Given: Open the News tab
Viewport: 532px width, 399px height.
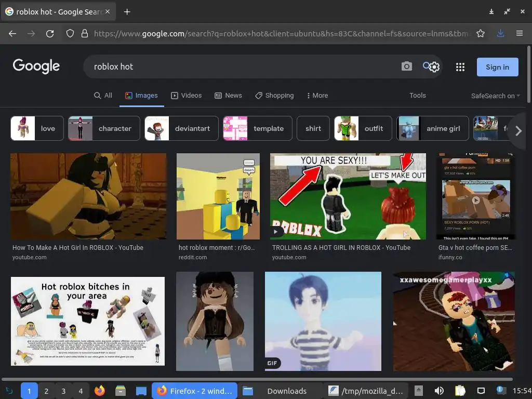Looking at the screenshot, I should click(x=229, y=96).
